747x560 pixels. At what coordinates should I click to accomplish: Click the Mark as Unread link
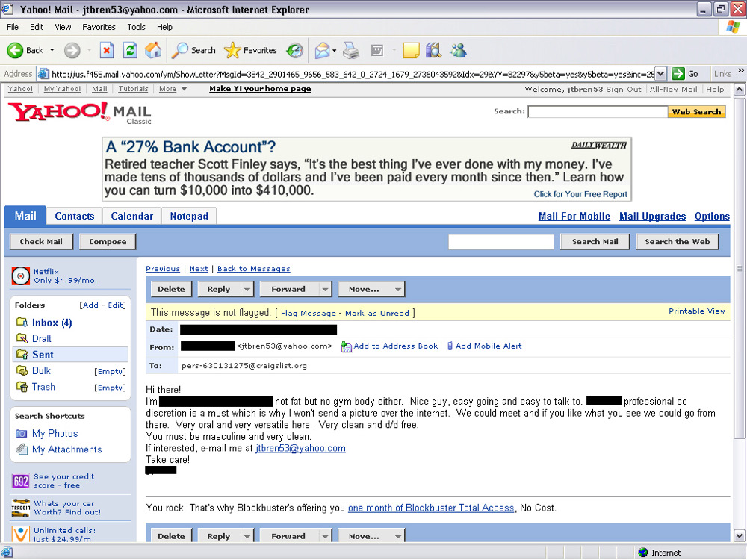[376, 314]
